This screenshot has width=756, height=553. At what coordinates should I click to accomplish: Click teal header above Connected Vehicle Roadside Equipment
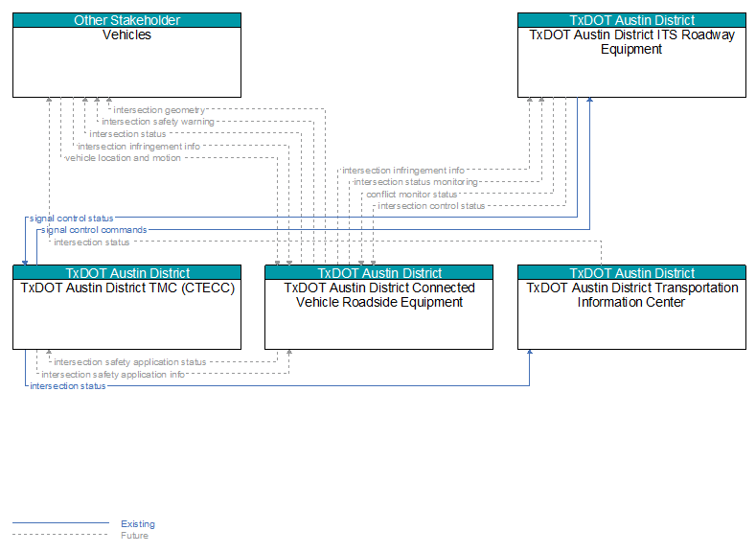click(x=379, y=273)
